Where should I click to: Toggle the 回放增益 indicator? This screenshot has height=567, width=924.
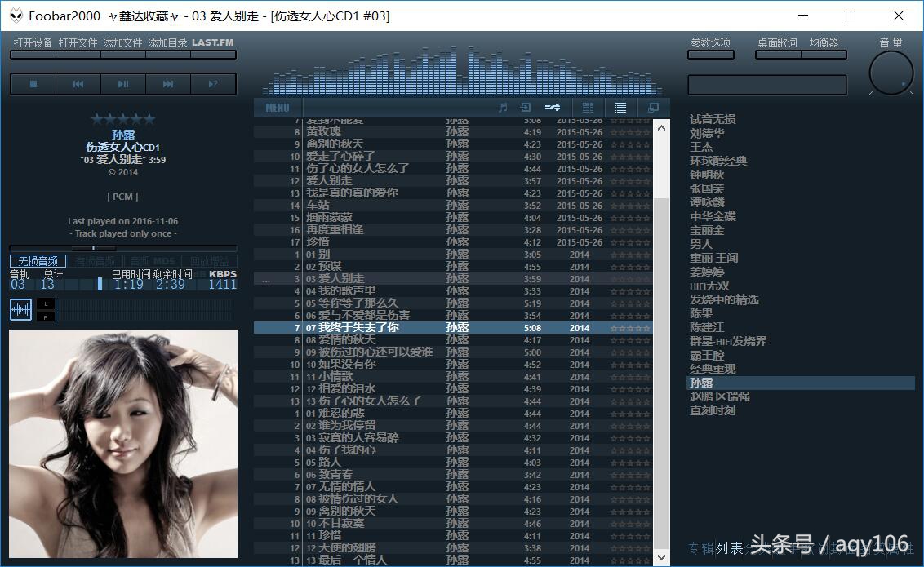coord(211,260)
